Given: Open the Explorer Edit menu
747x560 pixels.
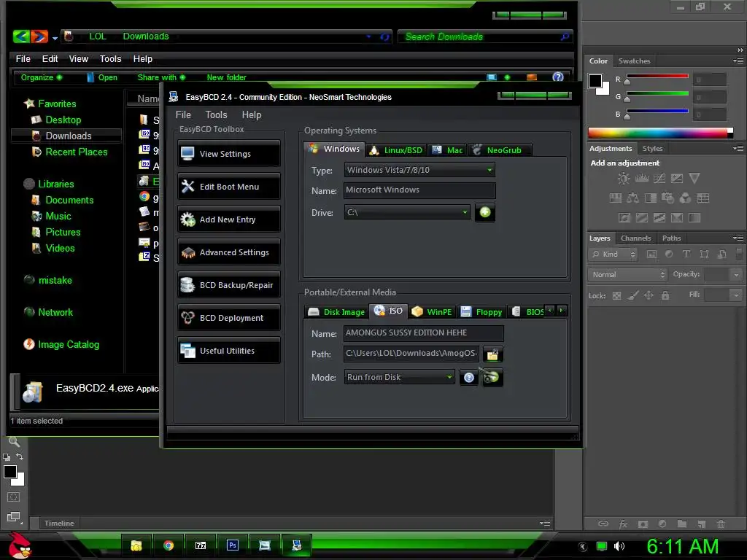Looking at the screenshot, I should [50, 59].
